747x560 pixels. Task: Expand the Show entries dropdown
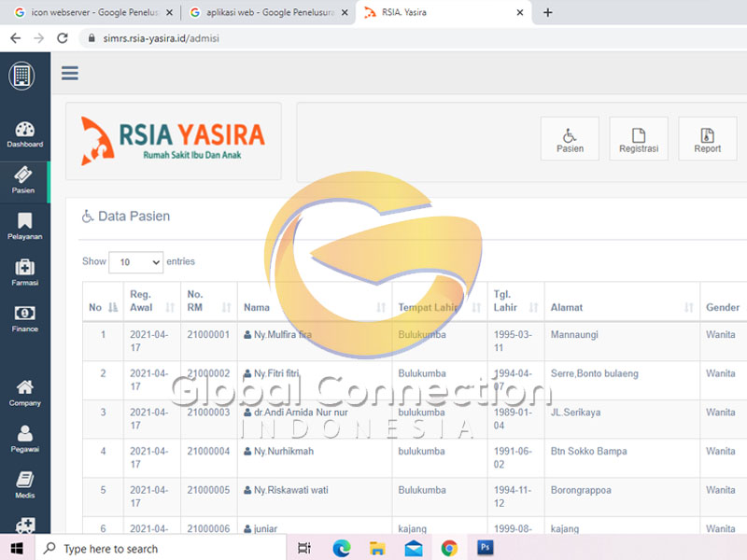pos(135,262)
